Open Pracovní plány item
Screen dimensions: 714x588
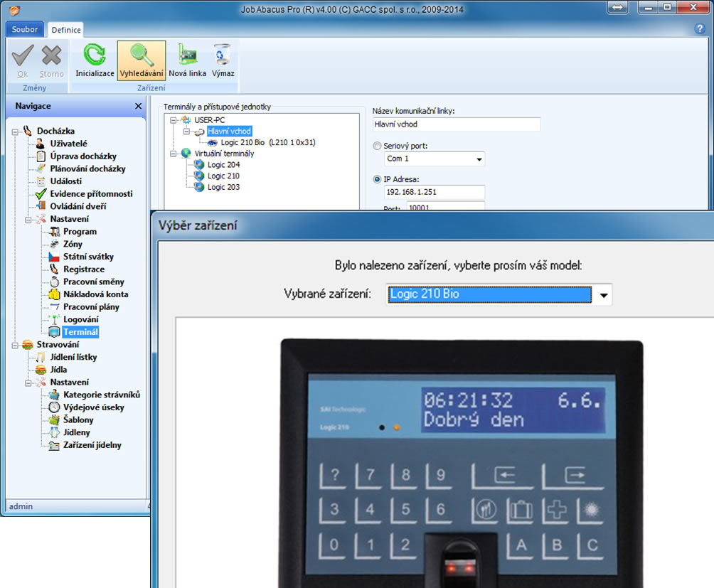point(91,306)
